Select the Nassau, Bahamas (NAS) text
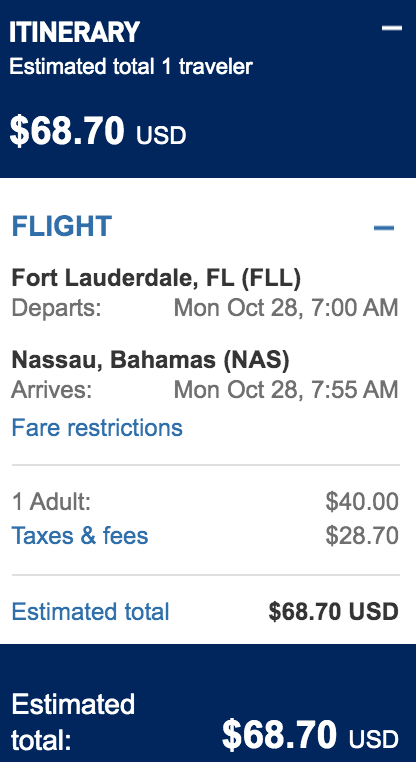Image resolution: width=416 pixels, height=762 pixels. click(x=150, y=360)
